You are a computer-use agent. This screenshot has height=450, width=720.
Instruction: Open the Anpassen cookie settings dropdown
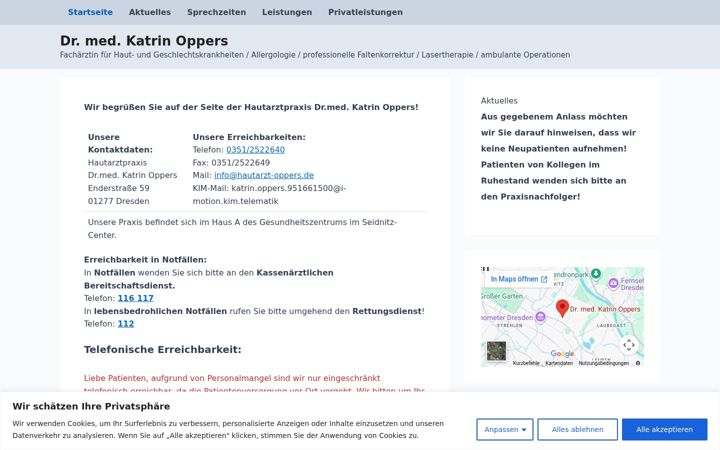[505, 429]
